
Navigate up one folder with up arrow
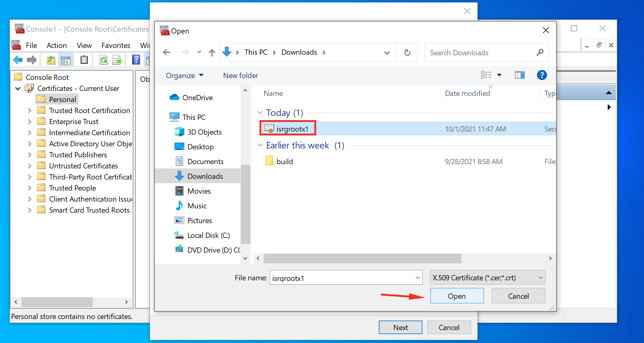(212, 53)
